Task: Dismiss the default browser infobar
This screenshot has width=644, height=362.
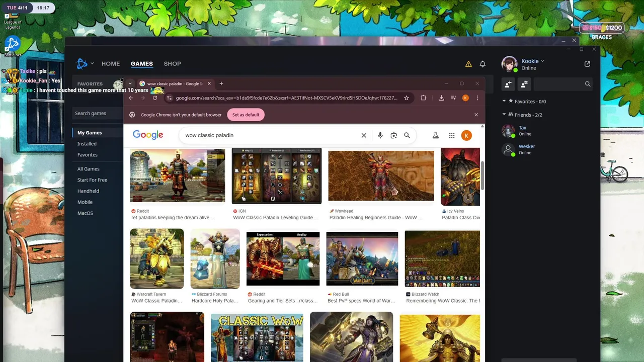Action: click(476, 115)
